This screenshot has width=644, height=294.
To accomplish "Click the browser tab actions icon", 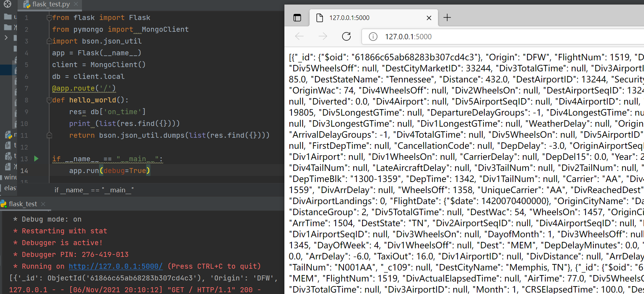I will [x=297, y=17].
